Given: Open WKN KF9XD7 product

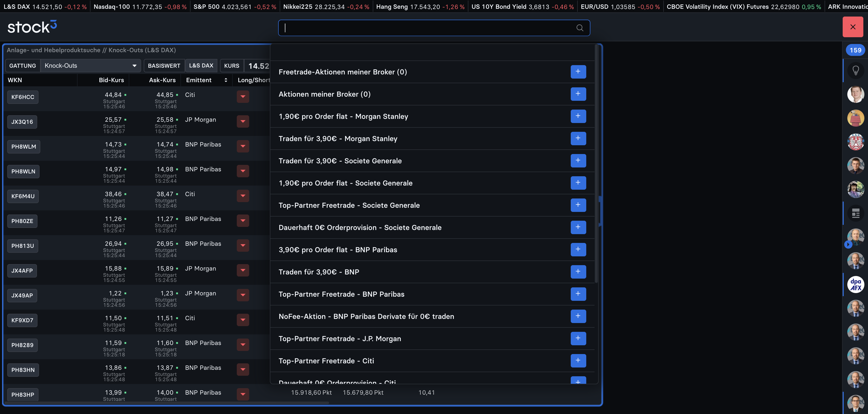Looking at the screenshot, I should point(22,320).
